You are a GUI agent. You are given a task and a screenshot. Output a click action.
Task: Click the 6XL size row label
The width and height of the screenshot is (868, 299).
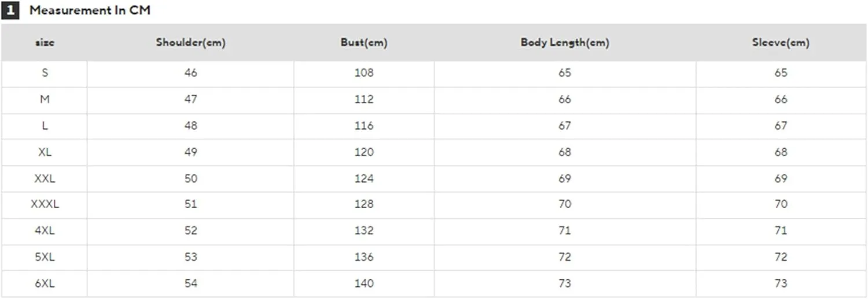pyautogui.click(x=45, y=283)
